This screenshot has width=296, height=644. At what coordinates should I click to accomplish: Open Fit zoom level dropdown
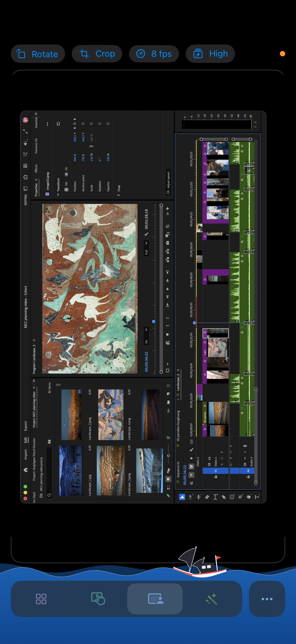tap(146, 335)
